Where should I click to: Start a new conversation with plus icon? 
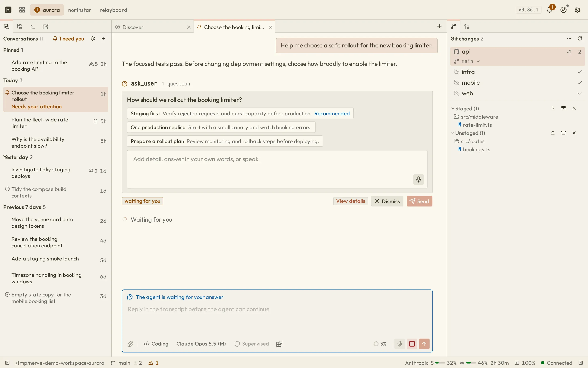tap(103, 38)
